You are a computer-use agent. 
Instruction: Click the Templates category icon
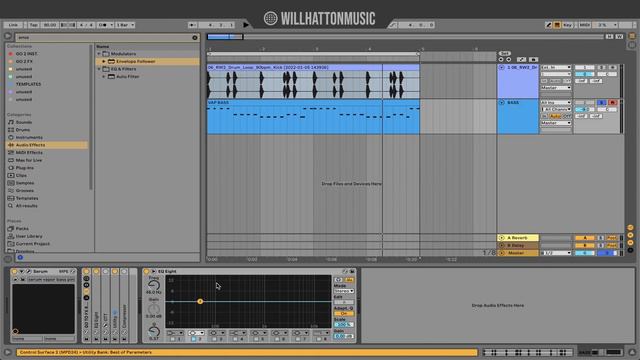point(11,198)
